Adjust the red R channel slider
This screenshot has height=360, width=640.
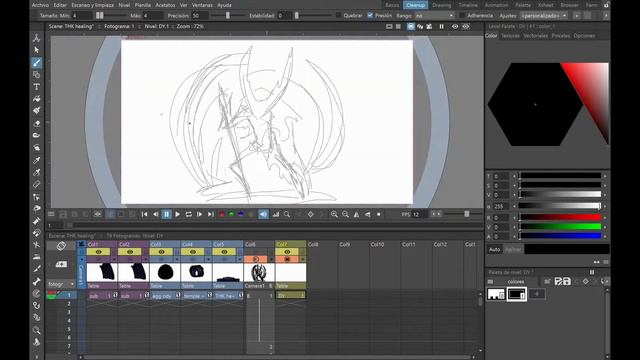coord(560,218)
